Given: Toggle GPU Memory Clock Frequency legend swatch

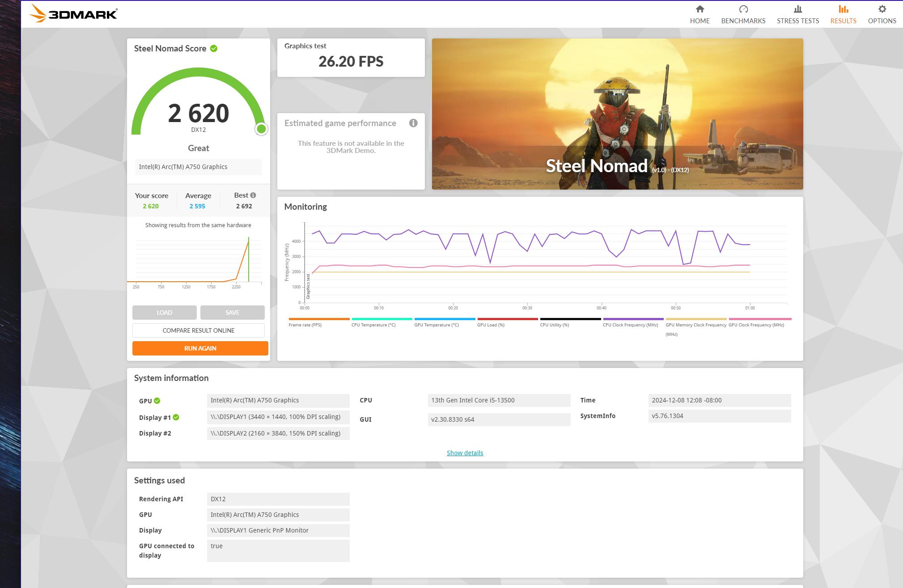Looking at the screenshot, I should click(696, 319).
